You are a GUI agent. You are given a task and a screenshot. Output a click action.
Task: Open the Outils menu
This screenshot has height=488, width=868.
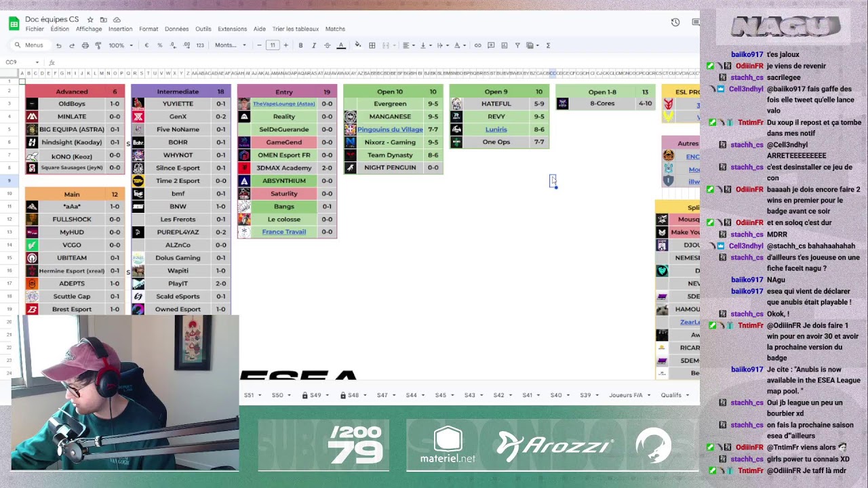pyautogui.click(x=203, y=29)
